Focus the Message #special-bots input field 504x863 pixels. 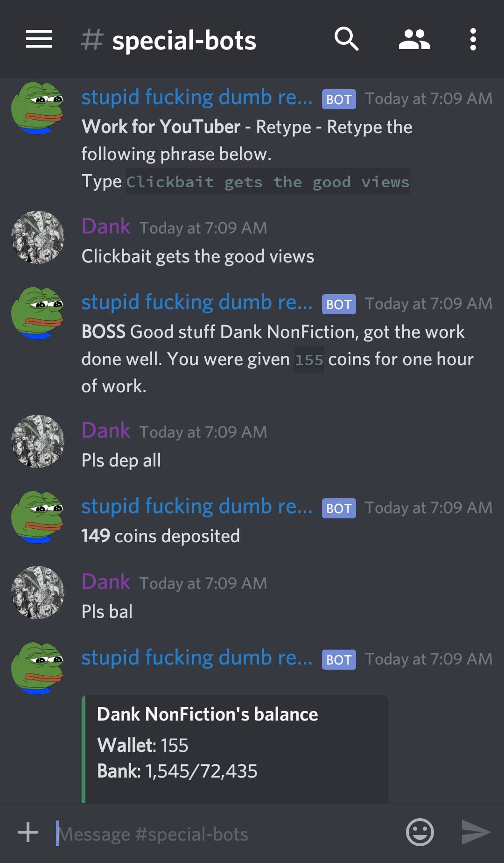coord(229,834)
